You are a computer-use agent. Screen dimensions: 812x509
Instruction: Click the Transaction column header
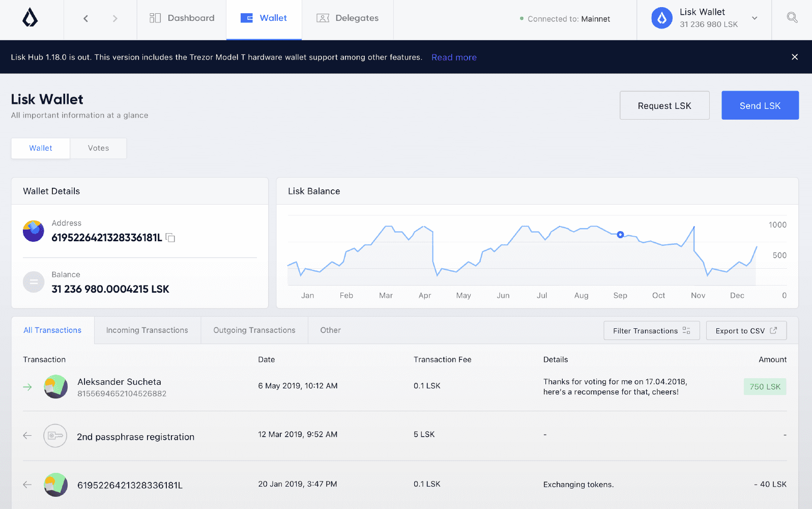tap(44, 359)
